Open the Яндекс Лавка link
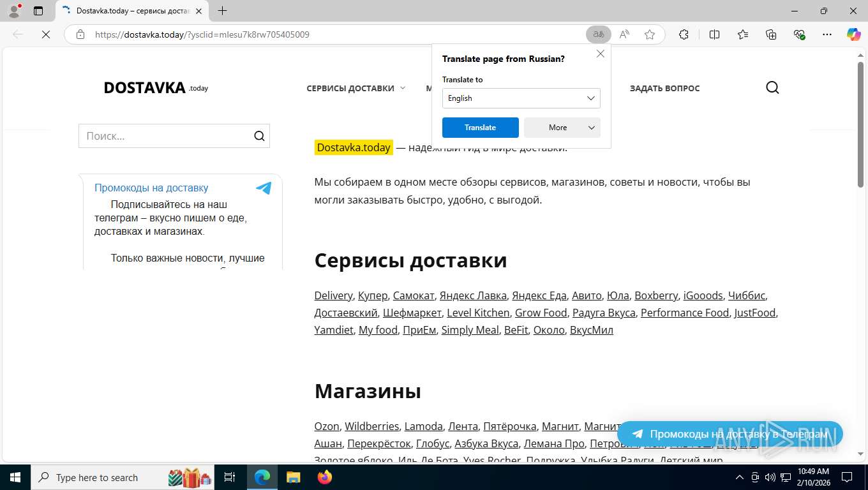 click(474, 295)
